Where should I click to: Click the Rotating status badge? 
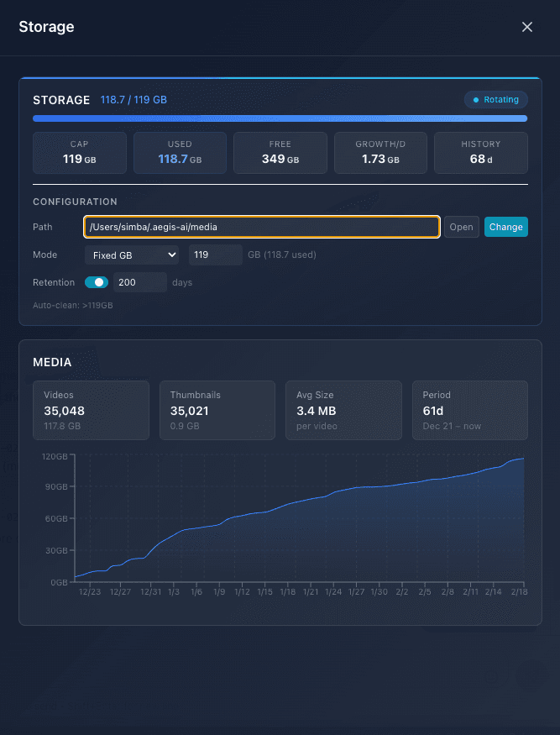click(495, 100)
